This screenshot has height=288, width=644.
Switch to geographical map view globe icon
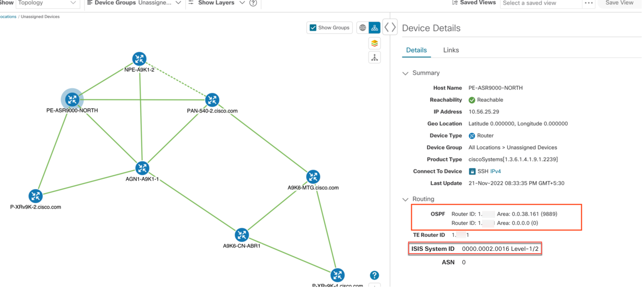(x=363, y=27)
